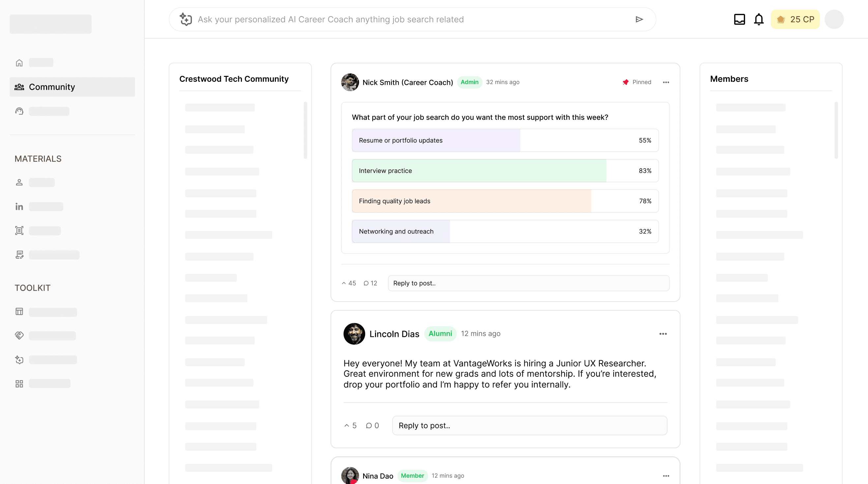This screenshot has width=868, height=484.
Task: Select Networking and outreach poll option
Action: point(505,231)
